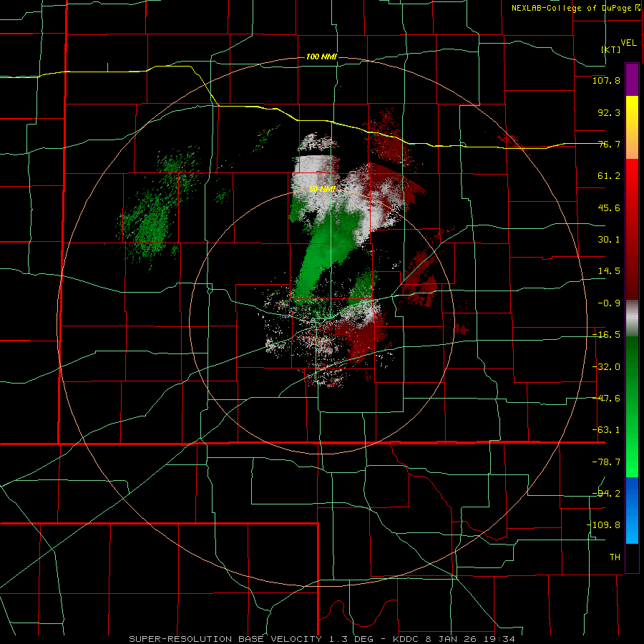Select the -32.0 legend value
The height and width of the screenshot is (644, 644).
click(606, 367)
